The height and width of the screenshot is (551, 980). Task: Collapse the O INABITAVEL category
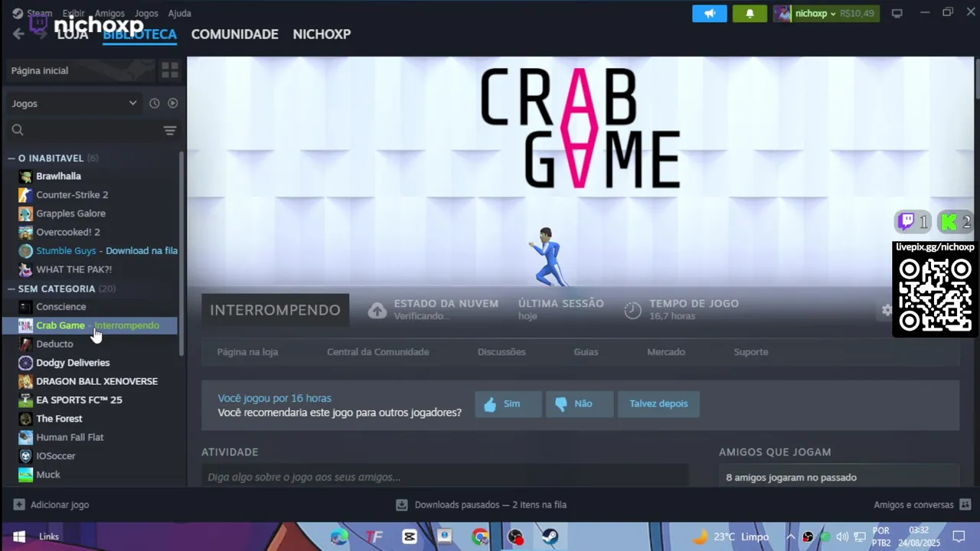pyautogui.click(x=11, y=158)
